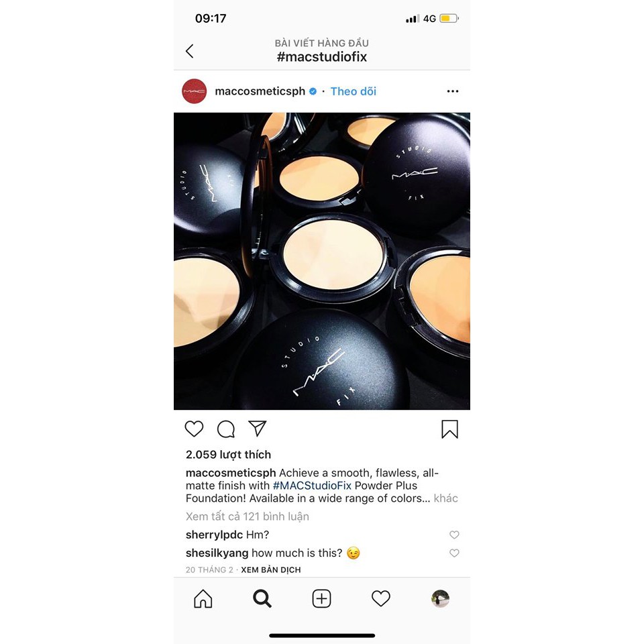The height and width of the screenshot is (644, 644).
Task: Share the post with the paper plane icon
Action: click(x=258, y=429)
